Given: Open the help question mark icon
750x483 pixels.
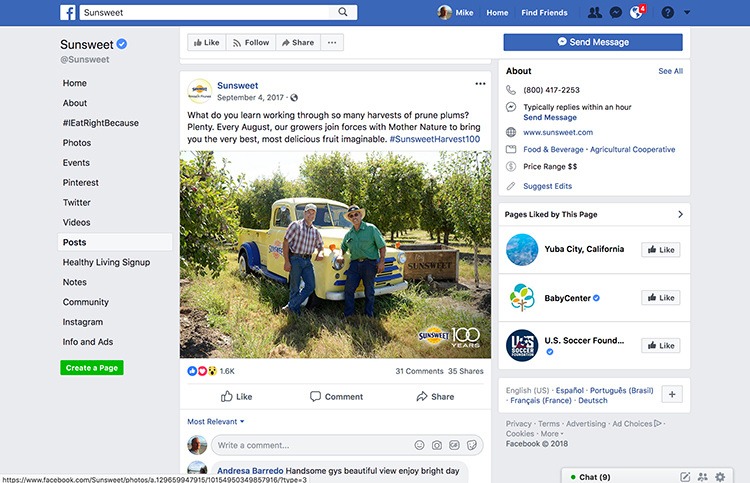Looking at the screenshot, I should tap(668, 12).
